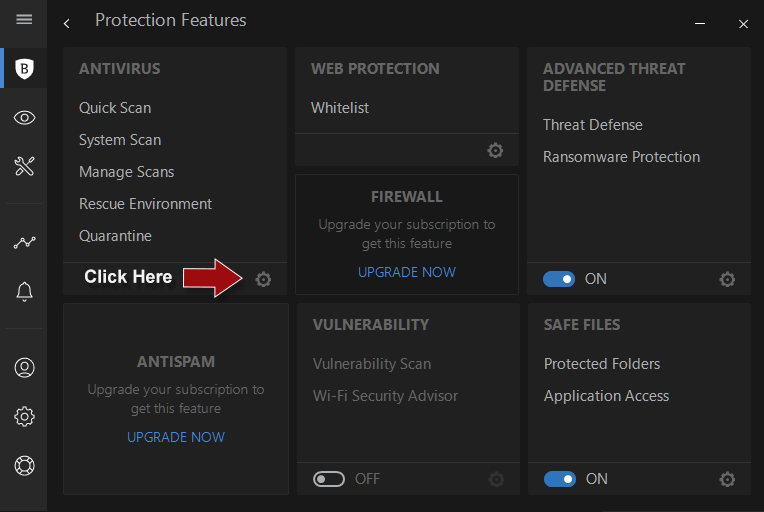764x512 pixels.
Task: Open Ransomware Protection entry
Action: (621, 157)
